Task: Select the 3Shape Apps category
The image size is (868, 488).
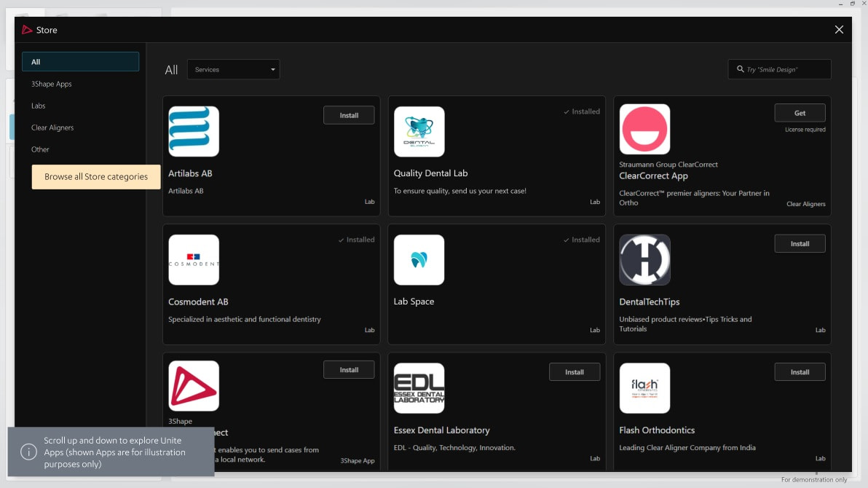Action: [x=51, y=84]
